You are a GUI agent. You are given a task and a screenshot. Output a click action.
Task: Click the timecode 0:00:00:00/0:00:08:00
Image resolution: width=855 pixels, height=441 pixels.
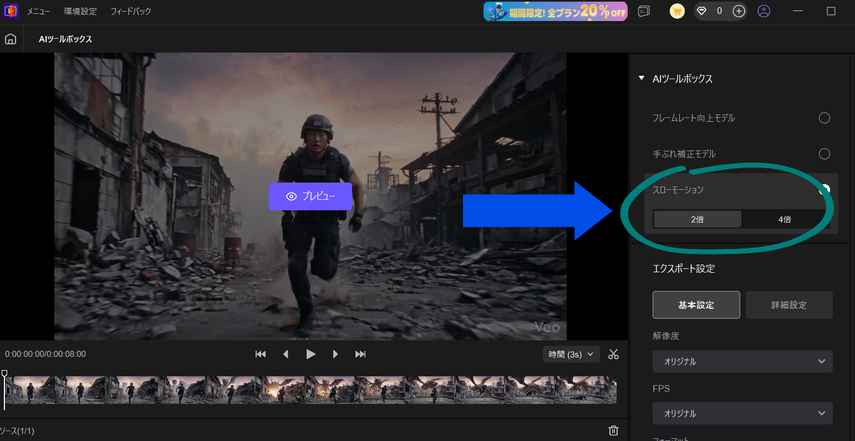(x=45, y=354)
